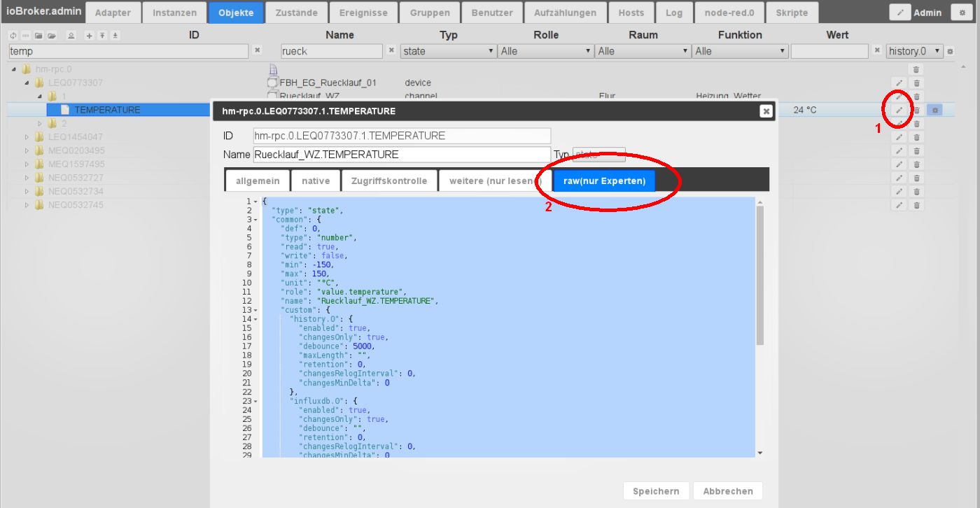The height and width of the screenshot is (508, 980).
Task: Toggle expert mode person icon
Action: pos(71,36)
